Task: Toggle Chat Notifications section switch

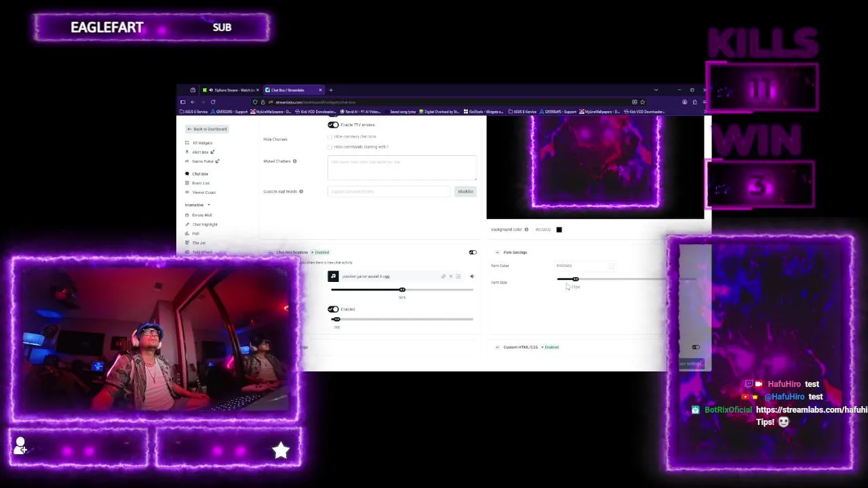Action: 473,252
